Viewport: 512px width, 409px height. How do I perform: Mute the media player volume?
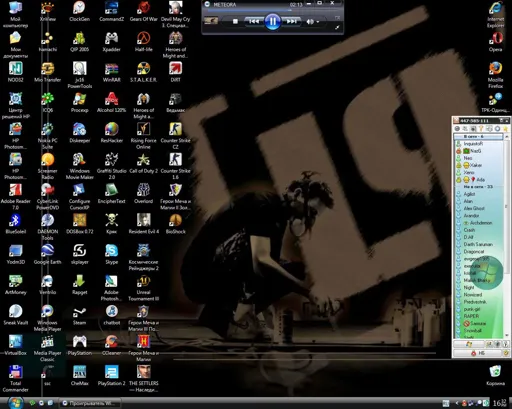310,22
